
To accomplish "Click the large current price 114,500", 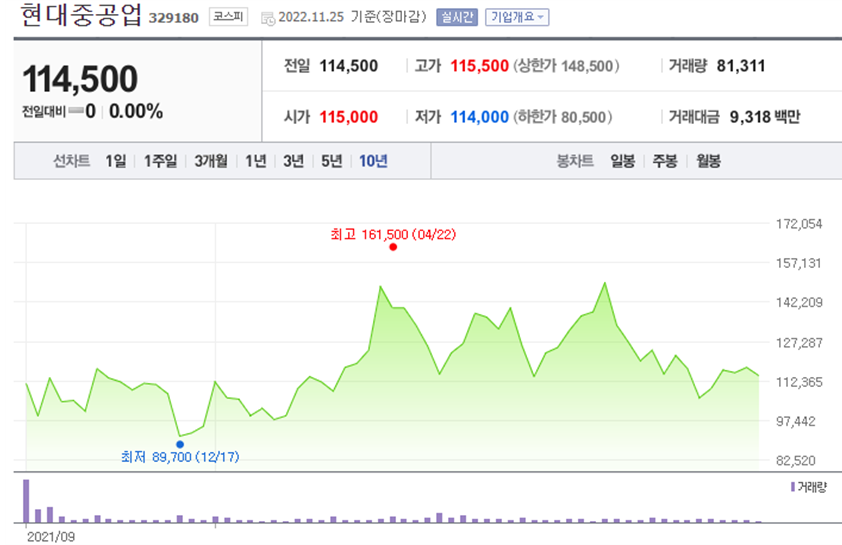I will [80, 78].
